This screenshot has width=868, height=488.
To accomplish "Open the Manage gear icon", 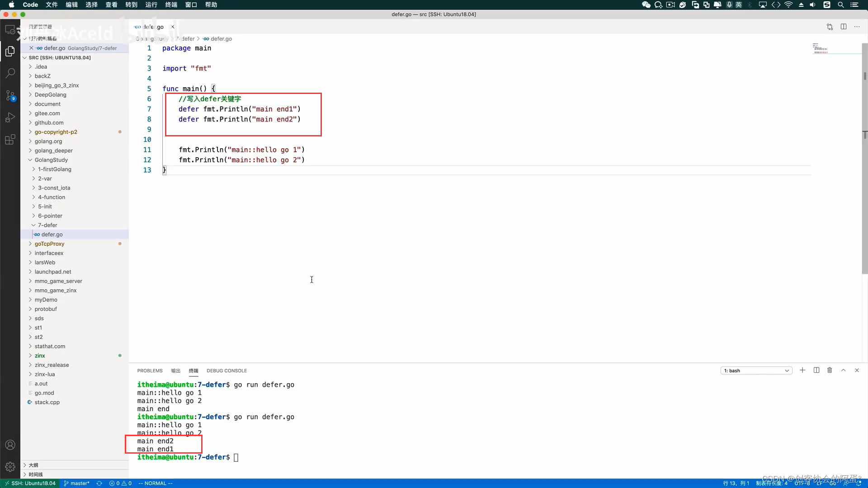I will (x=10, y=467).
